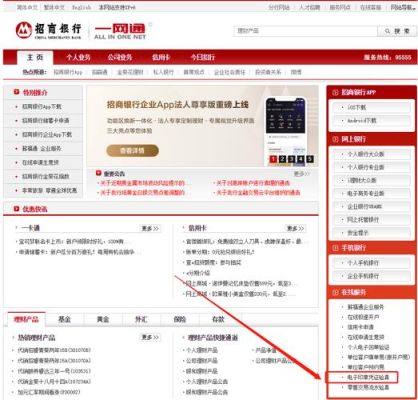Open 网上托管银行 in sidebar
Screen dimensions: 418x400
[x=371, y=220]
